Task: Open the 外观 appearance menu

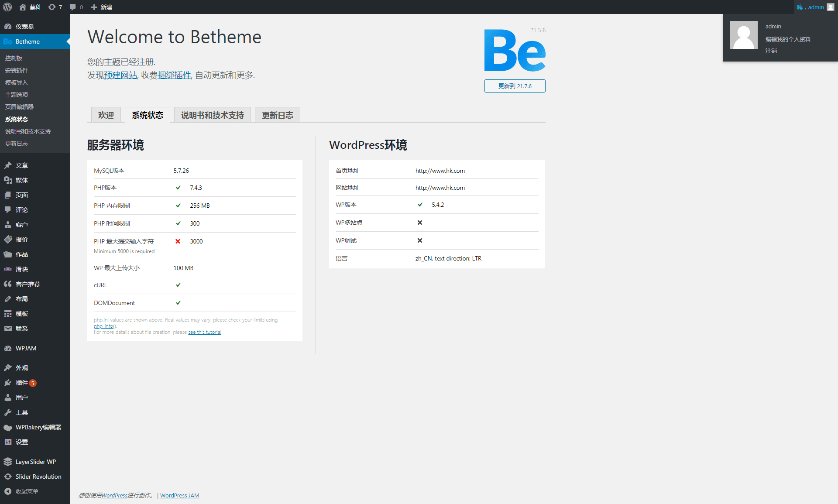Action: [x=21, y=368]
